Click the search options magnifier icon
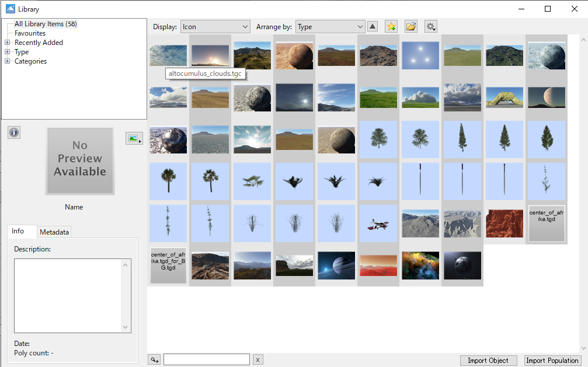Image resolution: width=588 pixels, height=367 pixels. click(154, 360)
